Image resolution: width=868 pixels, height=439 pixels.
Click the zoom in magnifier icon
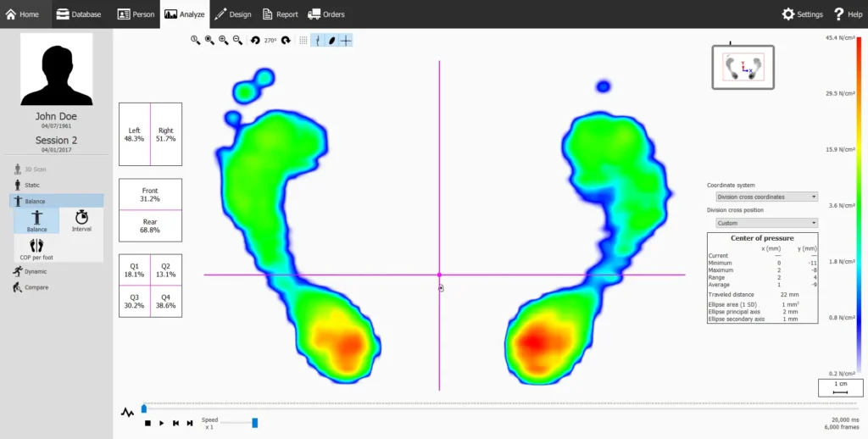pyautogui.click(x=224, y=40)
